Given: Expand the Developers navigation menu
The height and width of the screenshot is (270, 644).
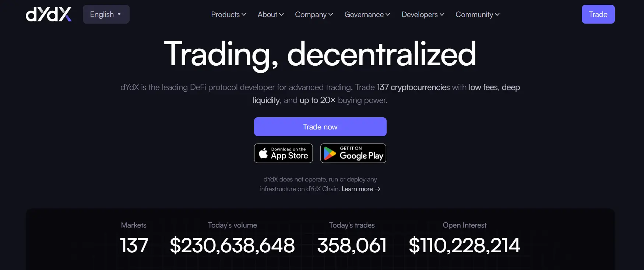Looking at the screenshot, I should 423,14.
